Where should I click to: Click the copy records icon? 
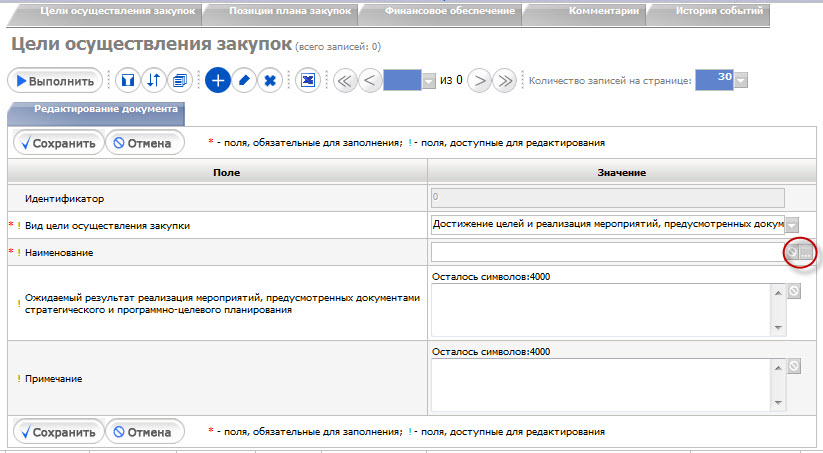[180, 81]
